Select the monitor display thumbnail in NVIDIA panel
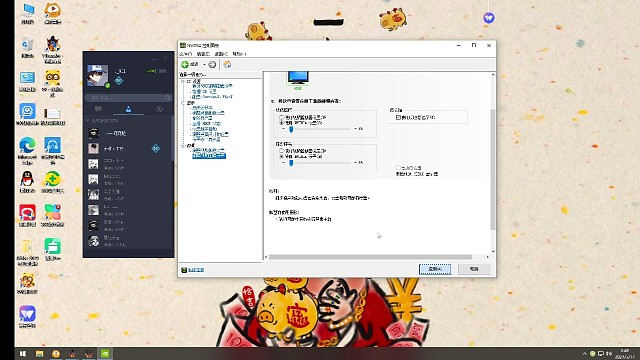 tap(298, 79)
